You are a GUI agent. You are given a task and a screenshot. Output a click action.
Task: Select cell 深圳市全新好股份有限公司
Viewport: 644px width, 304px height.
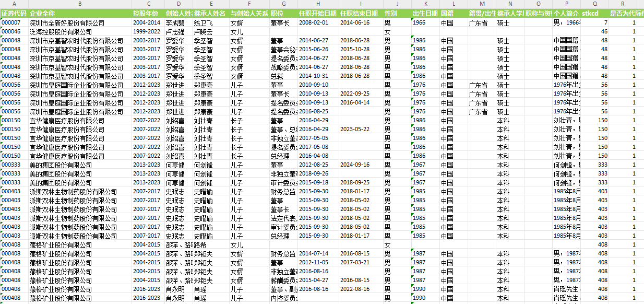pos(80,23)
